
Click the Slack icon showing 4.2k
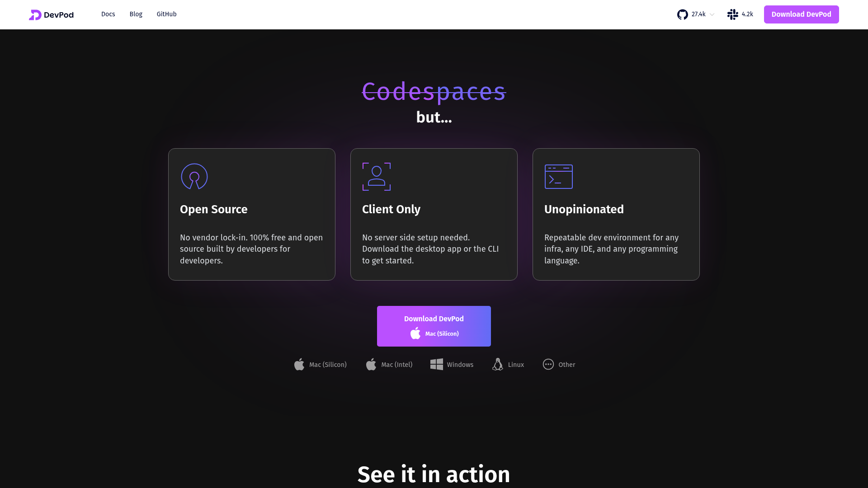coord(732,14)
